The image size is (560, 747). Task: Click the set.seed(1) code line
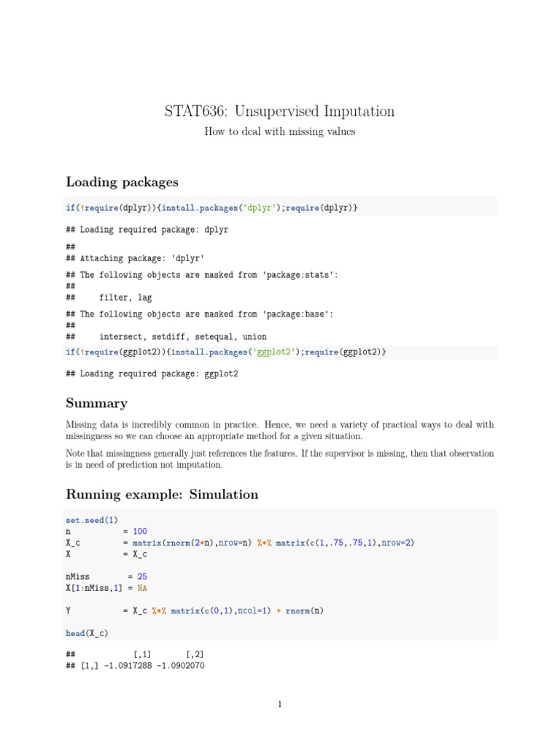click(x=91, y=519)
